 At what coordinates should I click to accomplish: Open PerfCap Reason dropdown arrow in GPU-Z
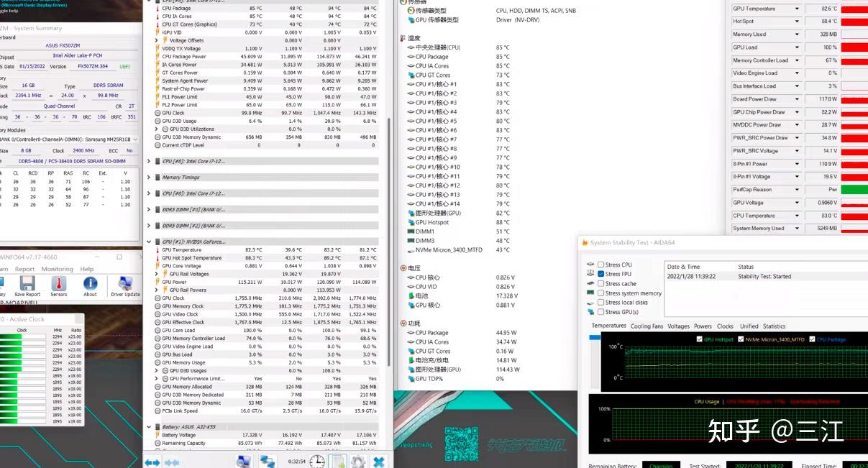pyautogui.click(x=797, y=190)
